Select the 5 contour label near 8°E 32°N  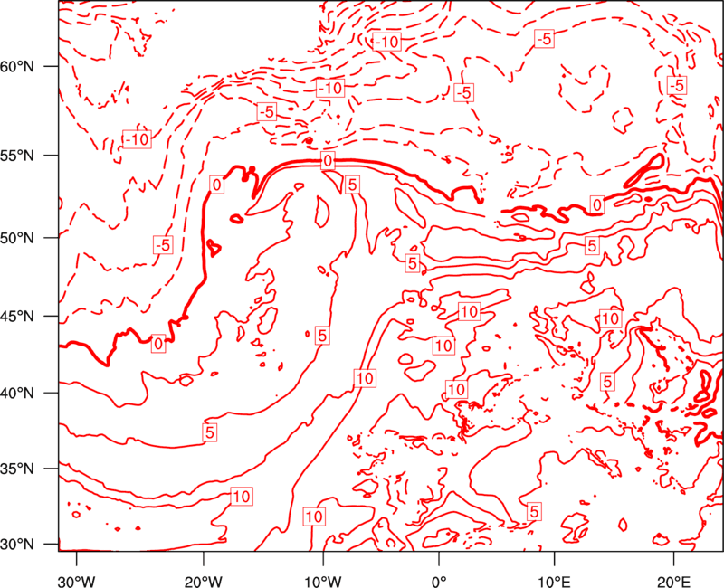tap(534, 511)
